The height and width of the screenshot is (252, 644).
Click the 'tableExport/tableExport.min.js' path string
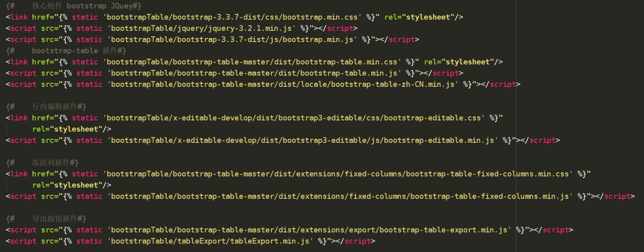tap(211, 241)
